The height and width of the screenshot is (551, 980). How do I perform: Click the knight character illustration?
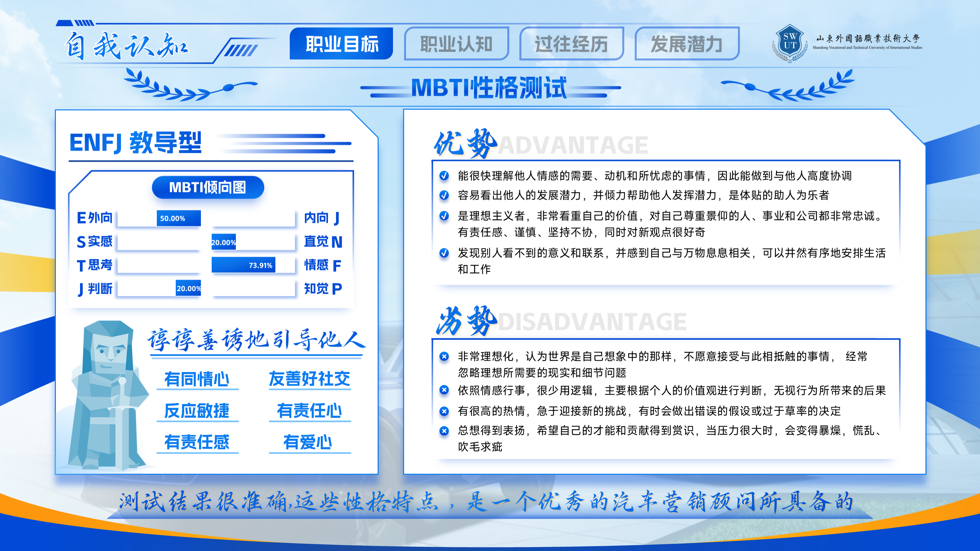tap(108, 396)
